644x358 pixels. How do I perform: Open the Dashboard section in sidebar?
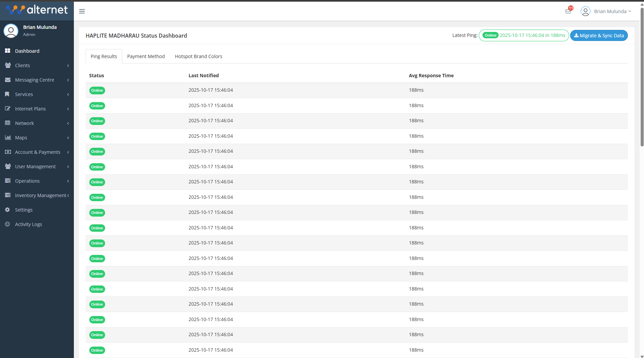click(x=8, y=51)
